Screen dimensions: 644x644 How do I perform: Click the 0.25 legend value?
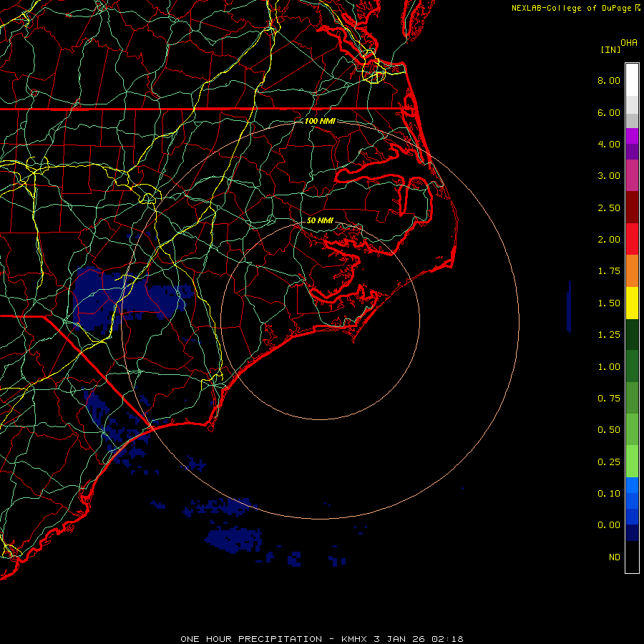pyautogui.click(x=609, y=462)
